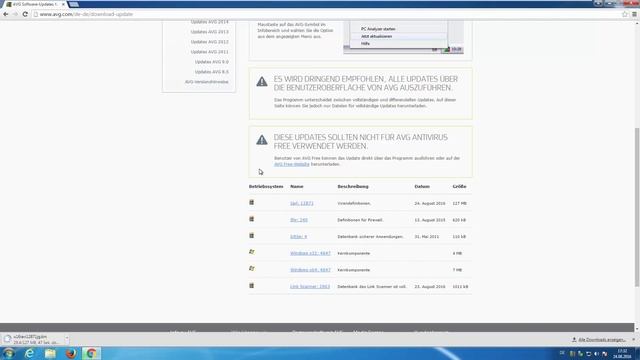Click the page vertical scrollbar thumb

point(637,207)
